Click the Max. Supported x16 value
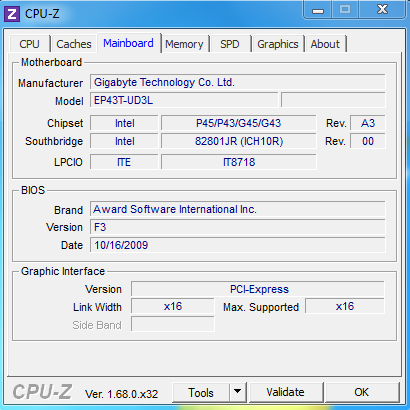410x410 pixels. pyautogui.click(x=345, y=306)
